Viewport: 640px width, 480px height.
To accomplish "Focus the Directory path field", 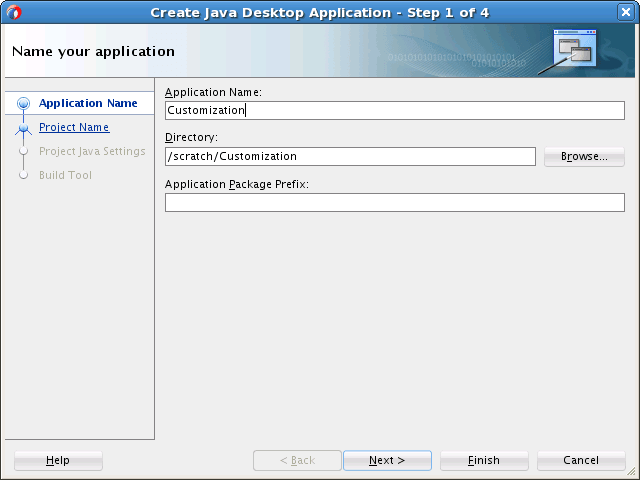I will 350,157.
